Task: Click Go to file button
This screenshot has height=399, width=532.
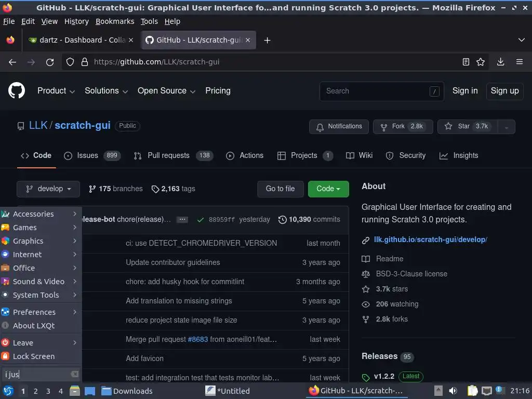Action: click(280, 189)
